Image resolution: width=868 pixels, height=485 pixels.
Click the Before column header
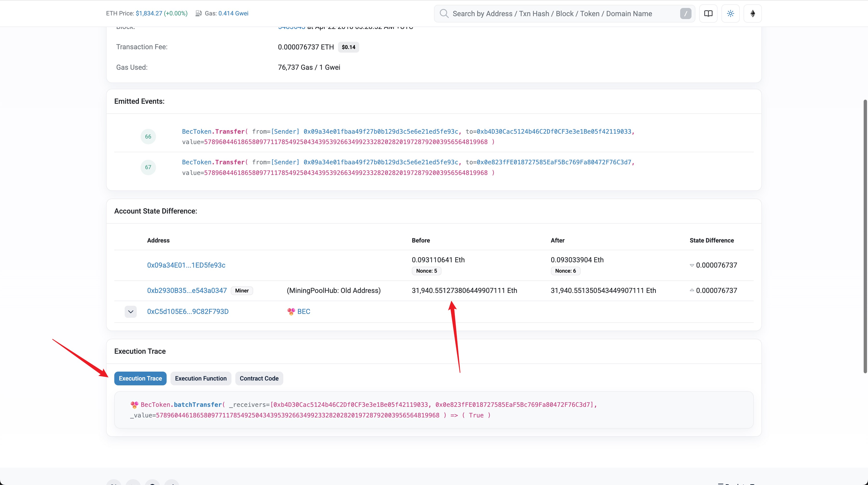[421, 241]
